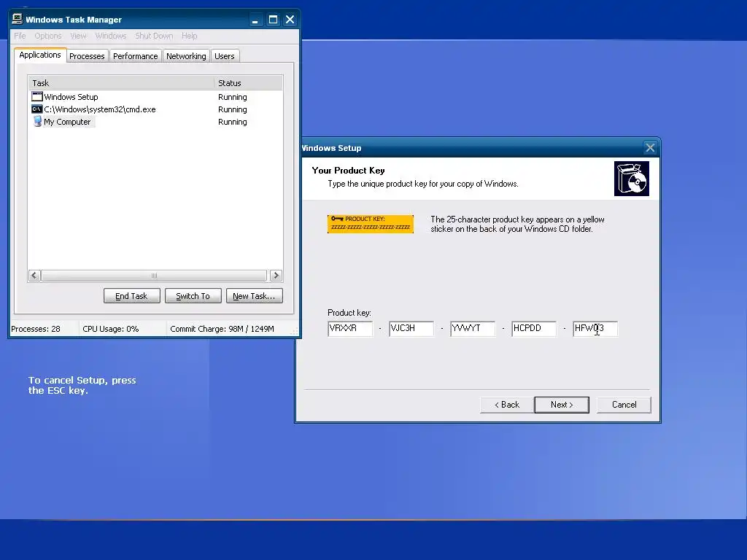Click the task list right scroll arrow
747x560 pixels.
pos(276,275)
